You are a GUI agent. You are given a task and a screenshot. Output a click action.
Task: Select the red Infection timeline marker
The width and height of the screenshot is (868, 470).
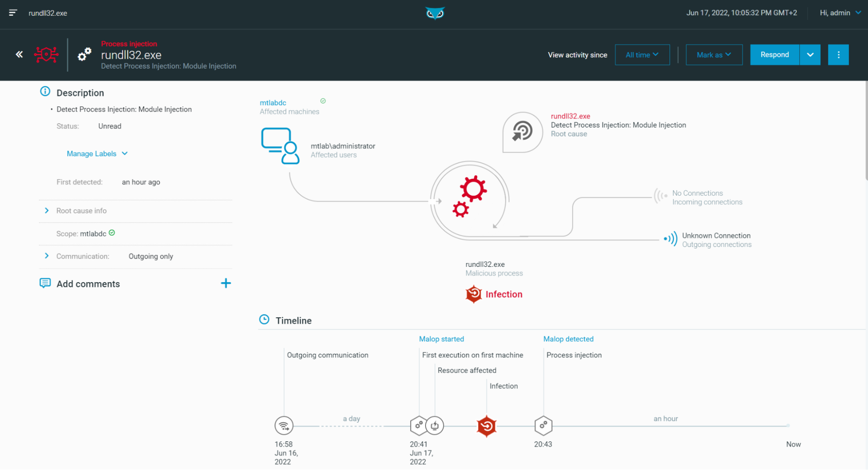point(486,426)
